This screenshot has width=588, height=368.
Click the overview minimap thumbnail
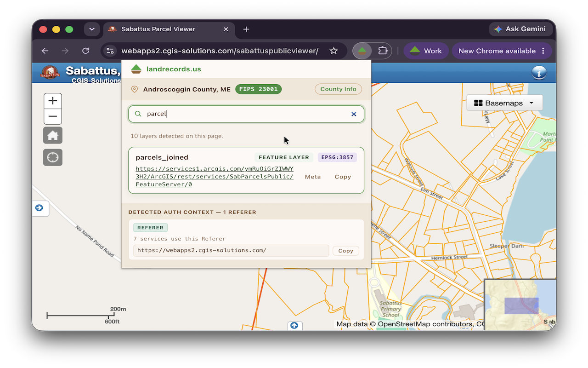(520, 305)
